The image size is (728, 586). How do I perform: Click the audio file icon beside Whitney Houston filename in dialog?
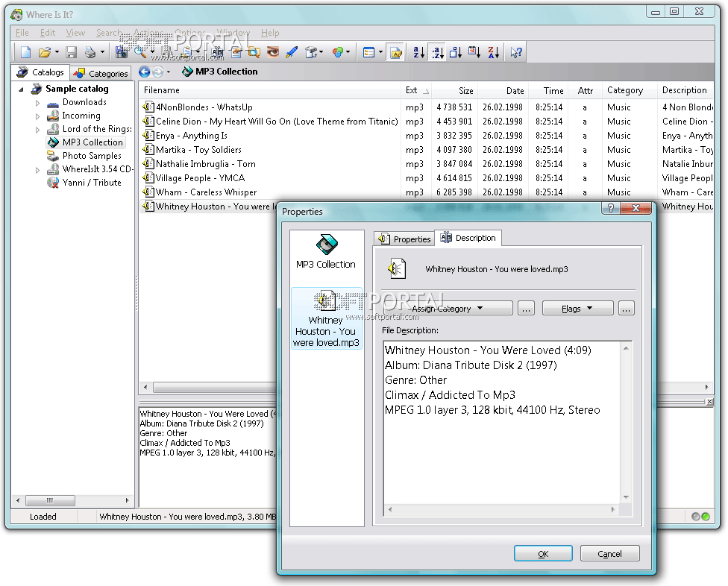coord(397,269)
